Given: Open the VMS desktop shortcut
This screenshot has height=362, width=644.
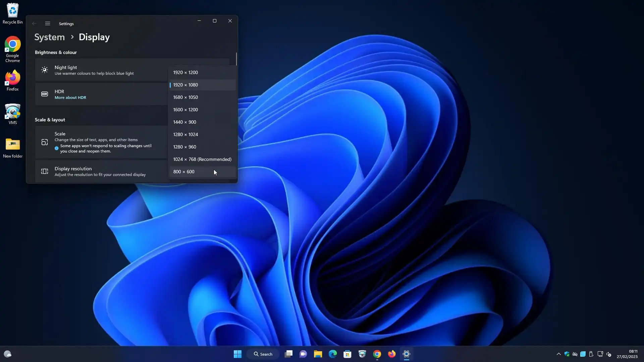Looking at the screenshot, I should 12,114.
